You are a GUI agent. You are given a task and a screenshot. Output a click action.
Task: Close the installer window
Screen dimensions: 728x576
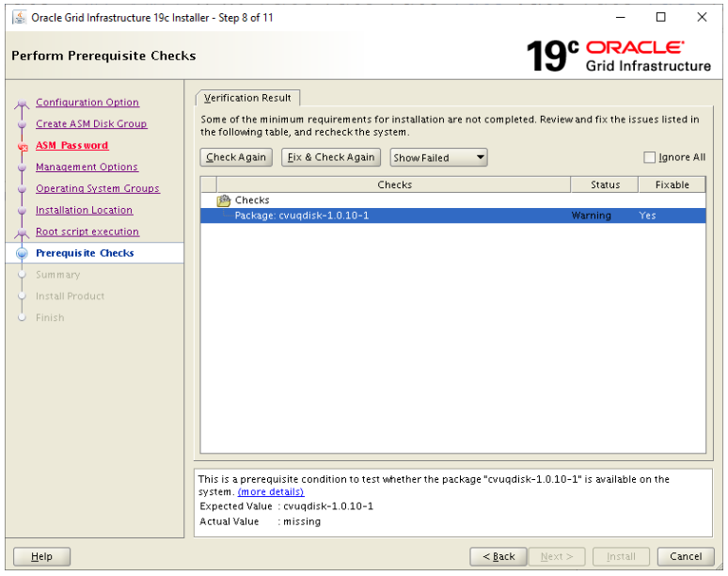pos(702,17)
